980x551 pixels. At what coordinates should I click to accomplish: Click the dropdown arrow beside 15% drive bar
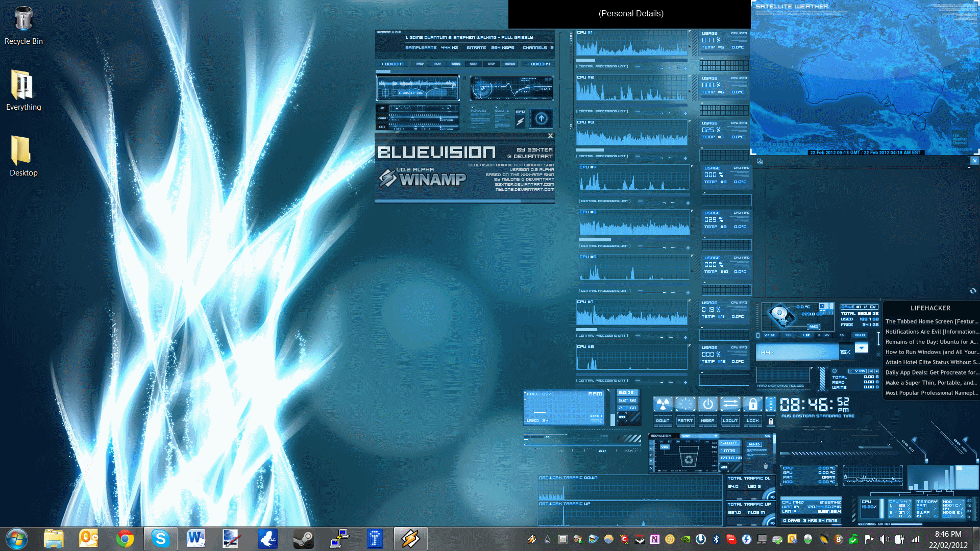pyautogui.click(x=862, y=348)
